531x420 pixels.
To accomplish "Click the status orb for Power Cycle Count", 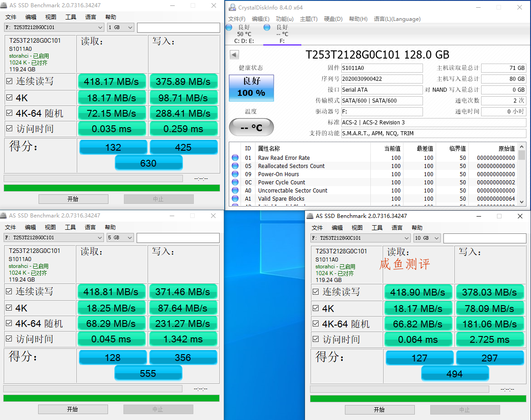I will [x=235, y=182].
